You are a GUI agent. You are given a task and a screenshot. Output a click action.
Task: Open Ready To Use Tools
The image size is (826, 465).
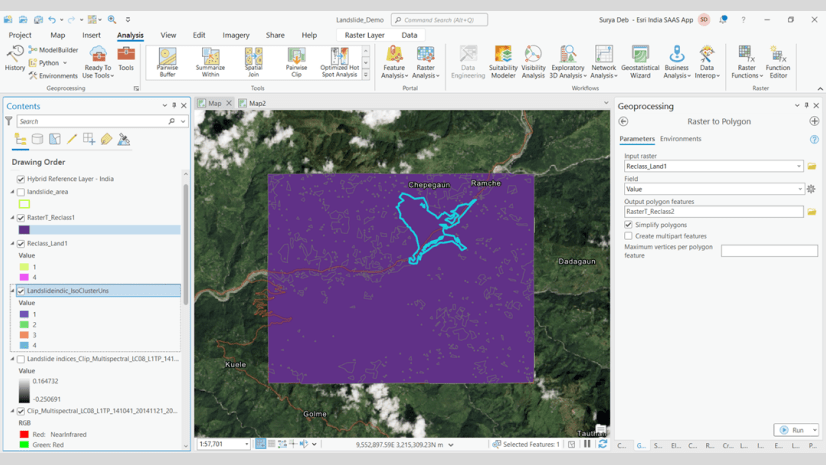click(98, 62)
